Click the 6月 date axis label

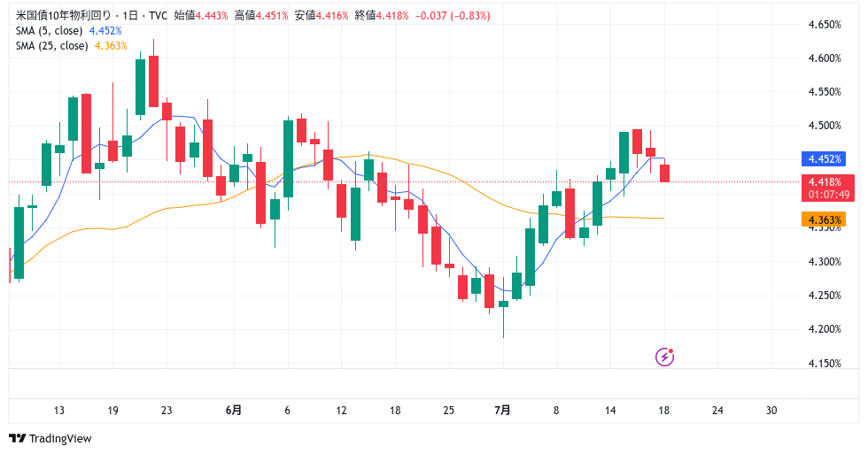point(234,411)
